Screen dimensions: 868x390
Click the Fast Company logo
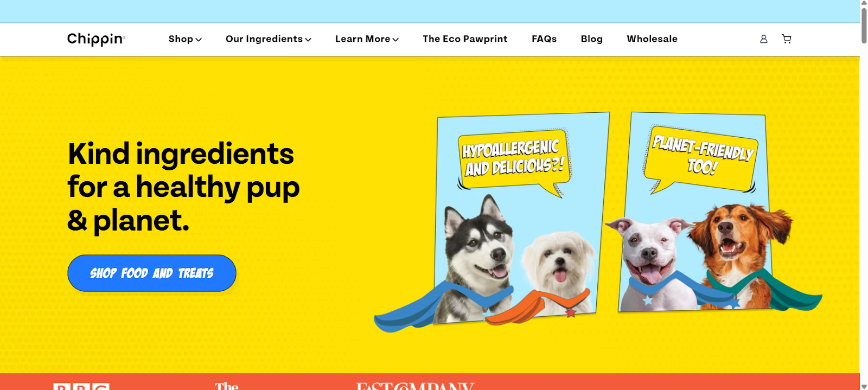[415, 386]
